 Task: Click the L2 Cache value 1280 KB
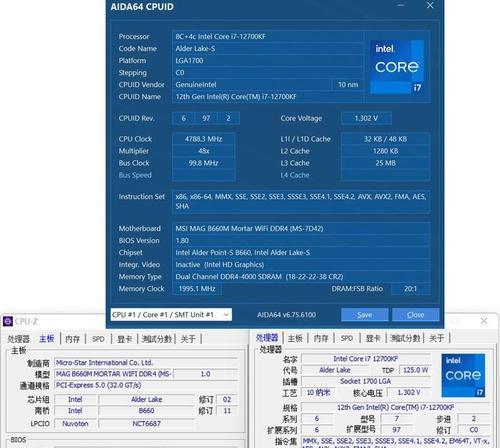click(385, 151)
